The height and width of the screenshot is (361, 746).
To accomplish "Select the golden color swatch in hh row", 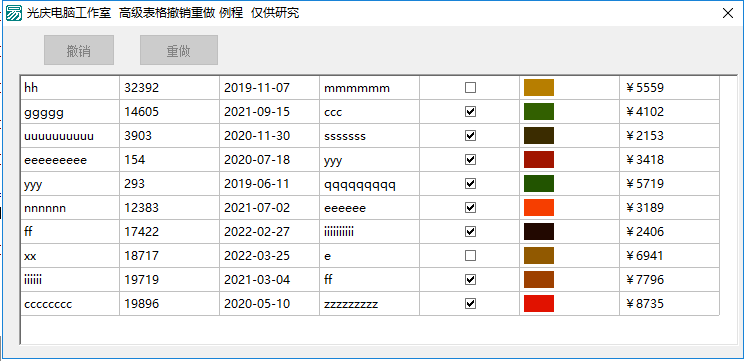I will pyautogui.click(x=539, y=88).
